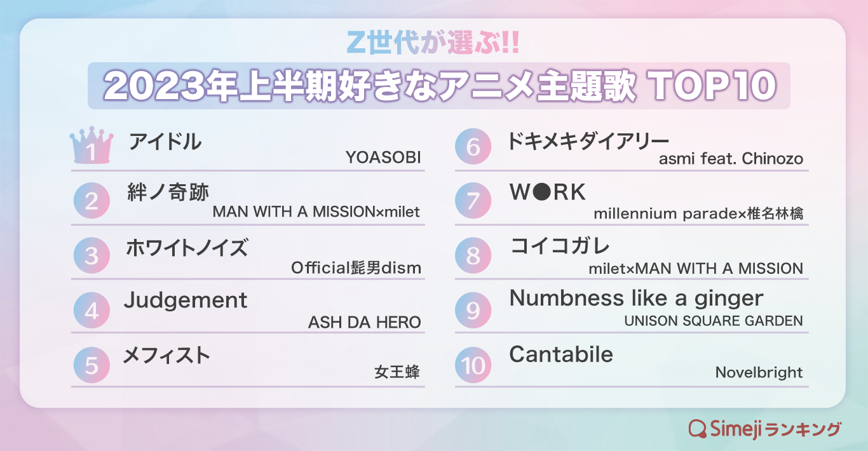Screen dimensions: 868x451
Task: Click artist name YOASOBI
Action: (x=383, y=158)
